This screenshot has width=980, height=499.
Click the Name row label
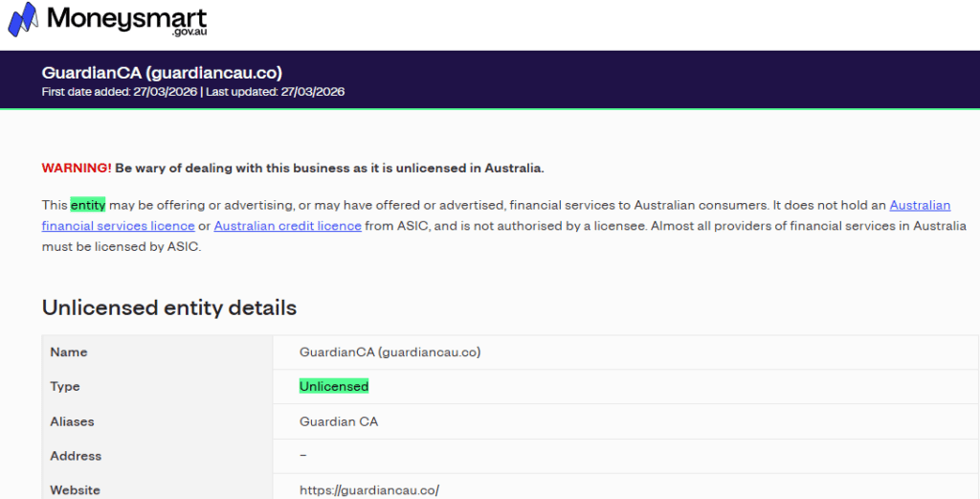69,352
